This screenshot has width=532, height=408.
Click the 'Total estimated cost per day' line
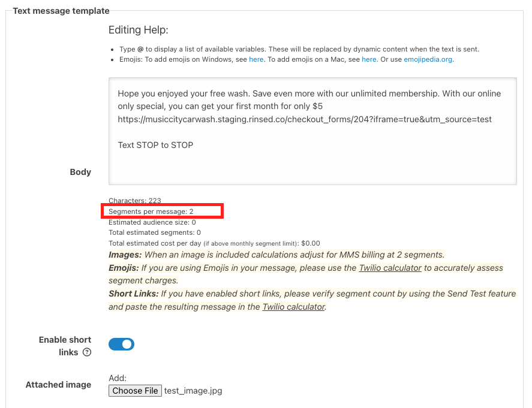[214, 243]
